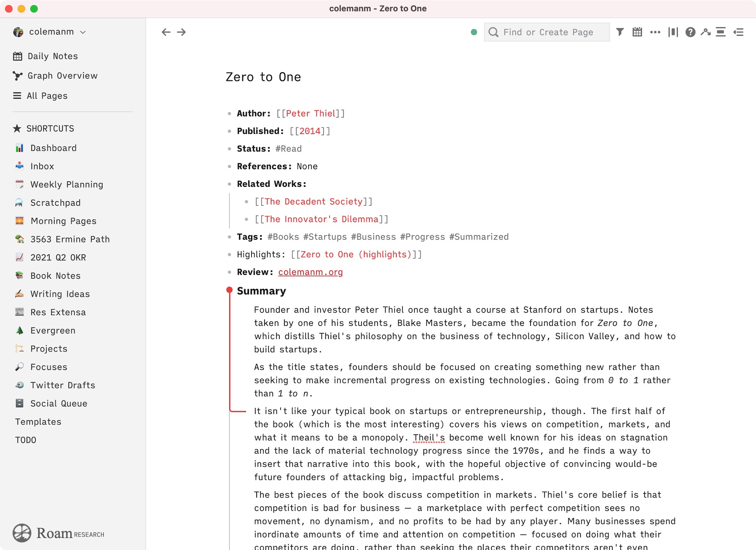Open the calendar date picker icon
The height and width of the screenshot is (550, 756).
coord(637,32)
